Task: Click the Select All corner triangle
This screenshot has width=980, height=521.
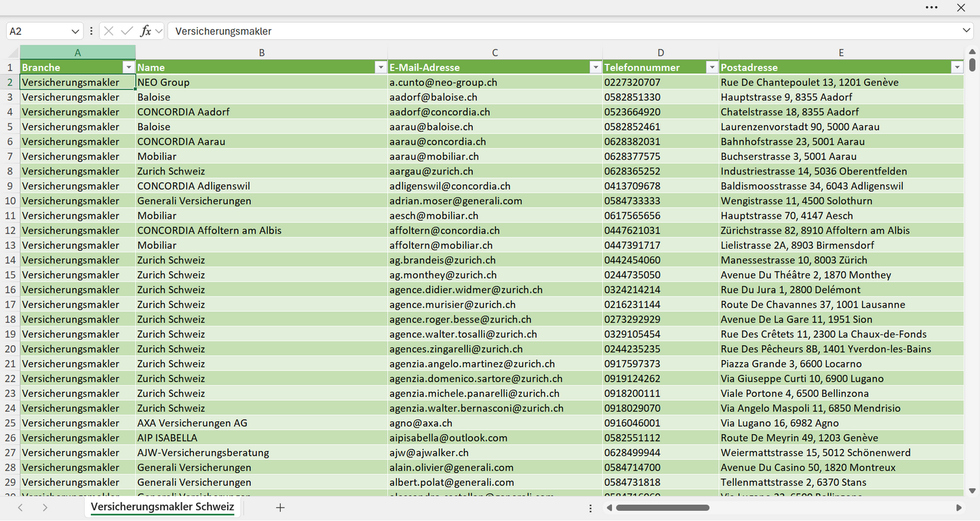Action: 13,53
